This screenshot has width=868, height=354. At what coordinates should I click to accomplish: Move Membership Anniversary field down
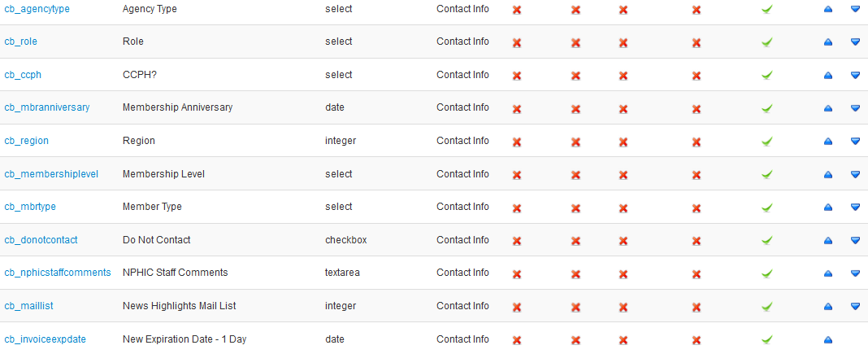tap(855, 108)
